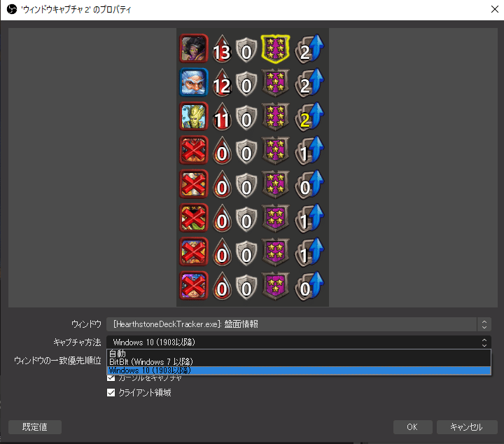The image size is (504, 444).
Task: Click the キャンセル button
Action: [467, 427]
